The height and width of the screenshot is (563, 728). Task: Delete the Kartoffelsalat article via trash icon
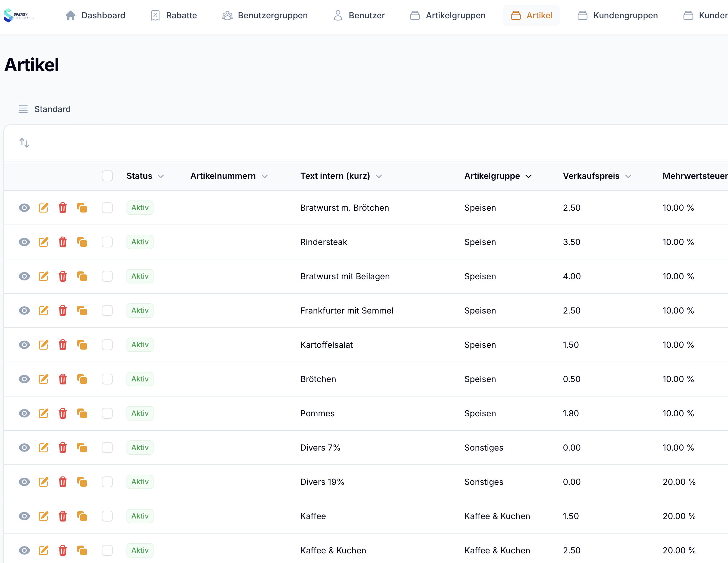point(63,344)
